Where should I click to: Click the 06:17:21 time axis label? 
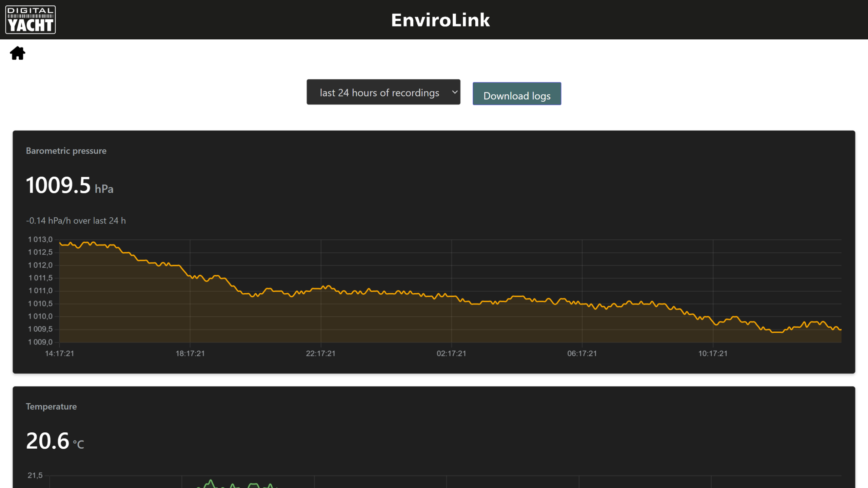(x=582, y=353)
